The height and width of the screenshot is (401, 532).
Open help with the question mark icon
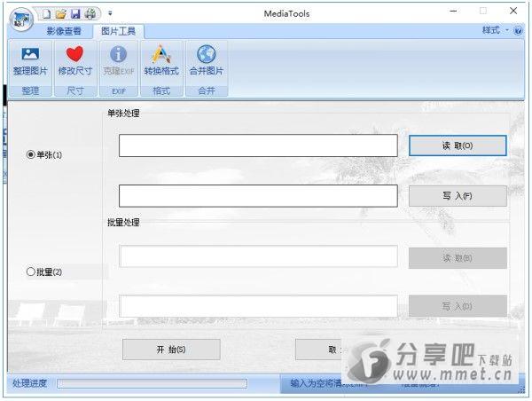tap(518, 30)
